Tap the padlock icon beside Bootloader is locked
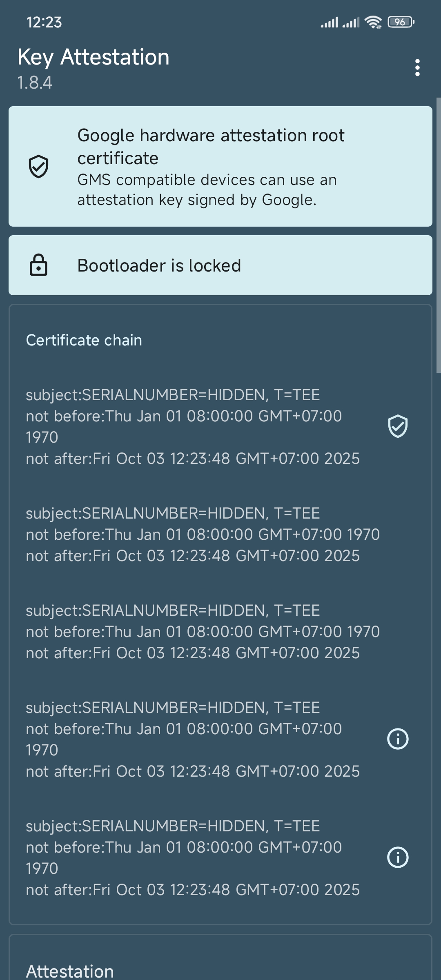Image resolution: width=441 pixels, height=980 pixels. coord(39,265)
